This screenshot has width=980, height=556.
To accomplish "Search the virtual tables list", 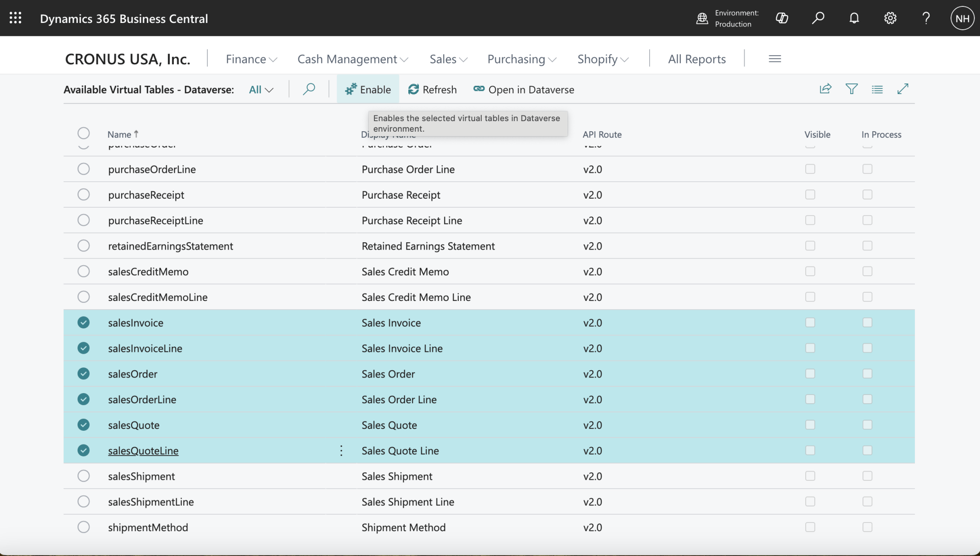I will (309, 89).
